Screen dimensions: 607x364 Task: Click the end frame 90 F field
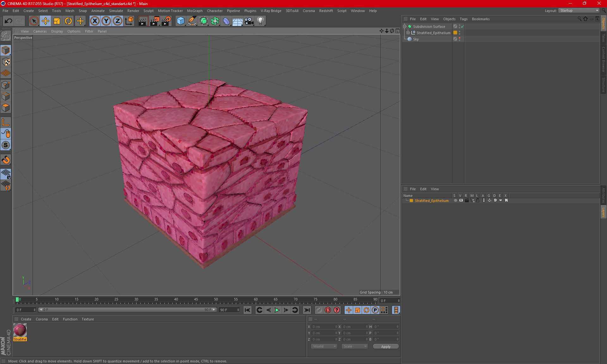(x=230, y=310)
